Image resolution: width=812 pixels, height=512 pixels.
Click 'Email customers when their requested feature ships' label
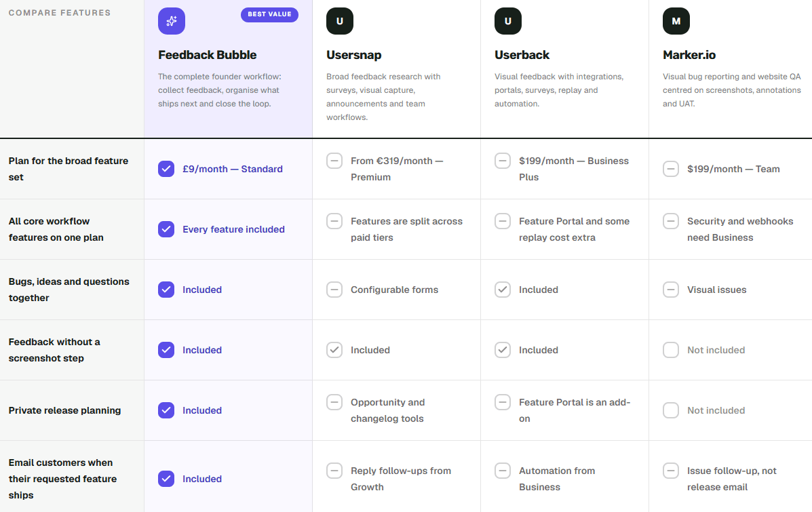point(62,479)
